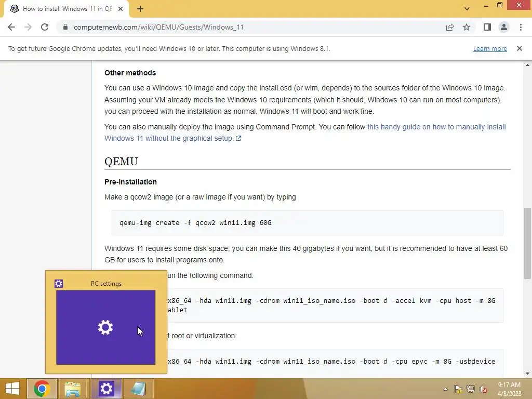Open the manual install handy guide link
The height and width of the screenshot is (399, 532).
(x=305, y=132)
